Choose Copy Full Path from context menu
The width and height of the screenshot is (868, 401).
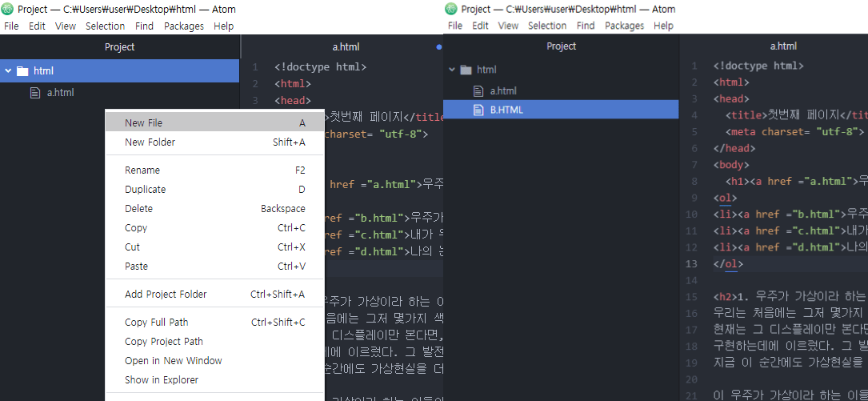(x=214, y=323)
